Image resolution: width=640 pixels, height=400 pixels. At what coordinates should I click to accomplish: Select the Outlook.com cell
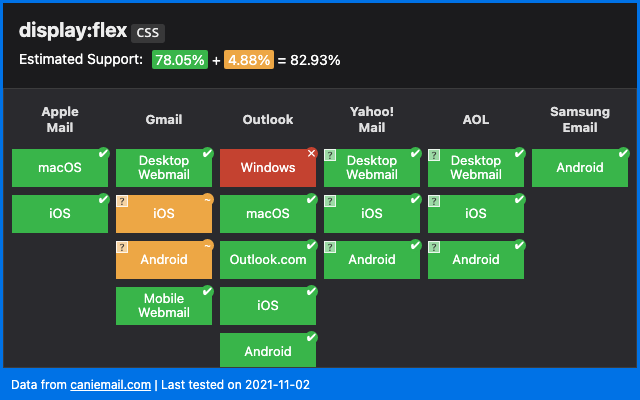coord(267,260)
